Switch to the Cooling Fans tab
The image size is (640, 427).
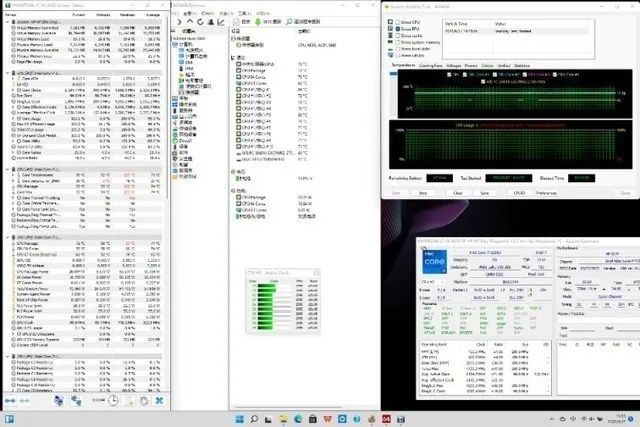[431, 65]
